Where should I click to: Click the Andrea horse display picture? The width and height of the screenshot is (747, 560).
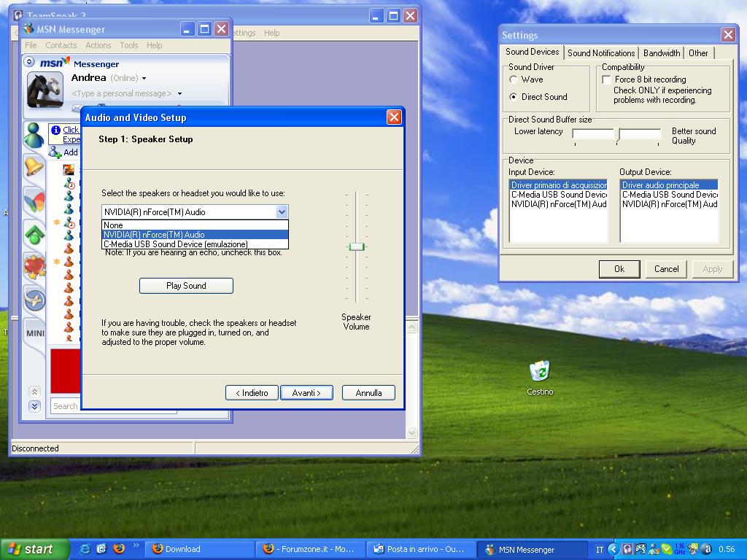click(45, 90)
